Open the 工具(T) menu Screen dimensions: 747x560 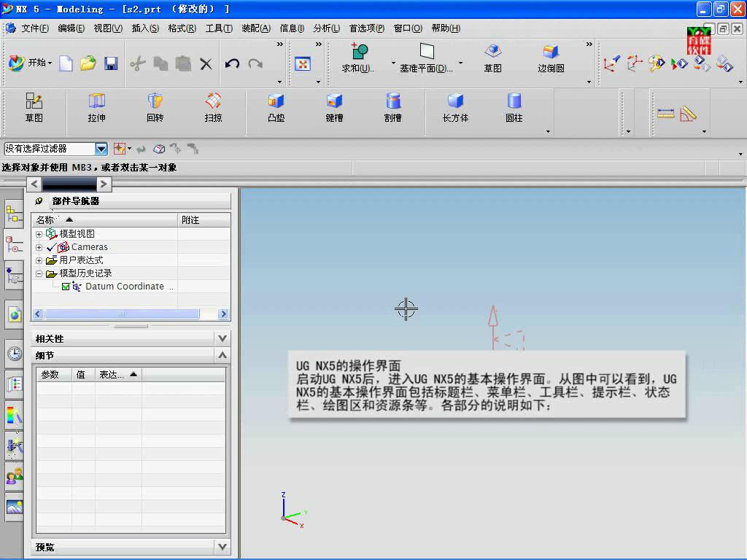[x=219, y=28]
